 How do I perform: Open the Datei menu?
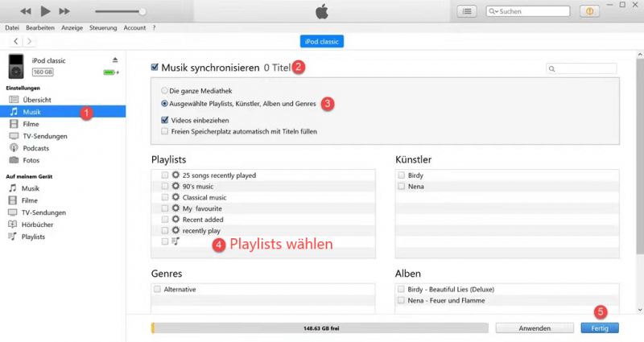12,28
